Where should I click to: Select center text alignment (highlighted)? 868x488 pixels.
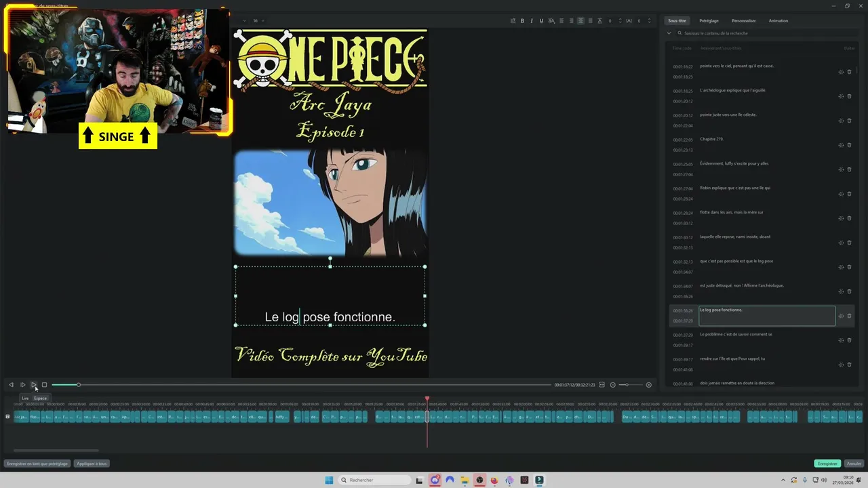point(580,21)
